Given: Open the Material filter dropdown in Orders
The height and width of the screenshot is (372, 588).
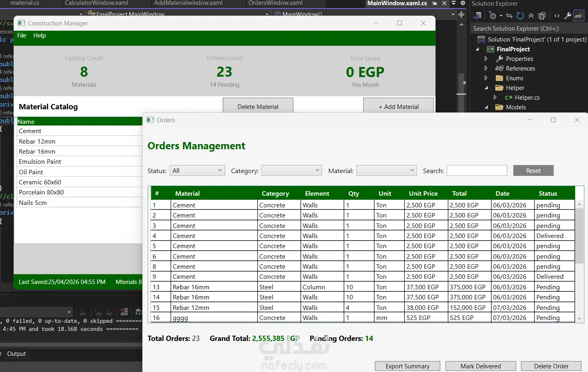Looking at the screenshot, I should pyautogui.click(x=387, y=171).
